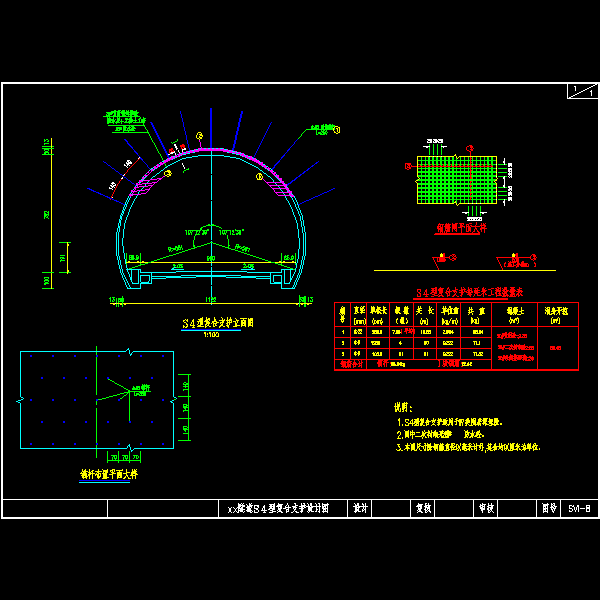Click the 1152 bottom width dimension
This screenshot has width=600, height=600.
[x=210, y=299]
